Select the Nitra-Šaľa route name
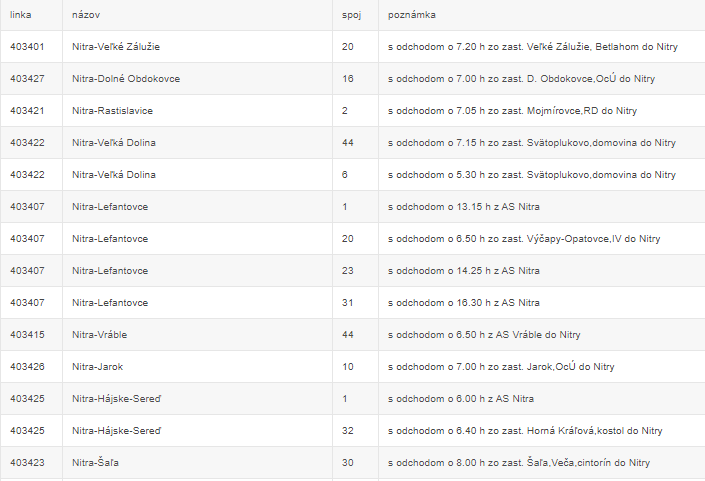Viewport: 705px width, 481px height. point(95,463)
